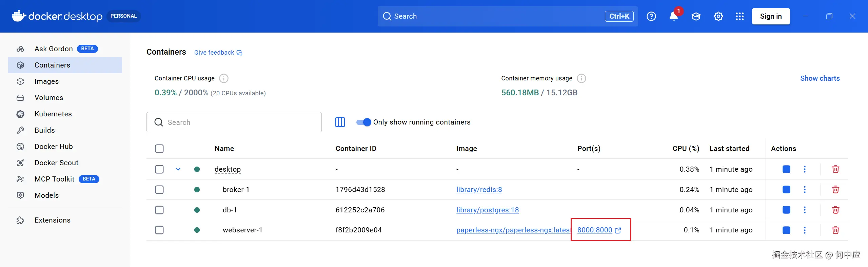Open the manage columns icon

340,122
